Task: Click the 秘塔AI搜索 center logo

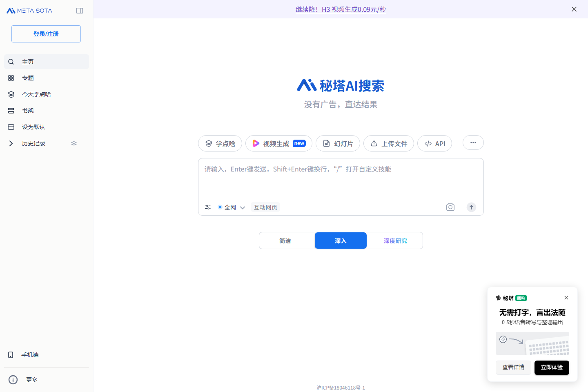Action: [341, 86]
